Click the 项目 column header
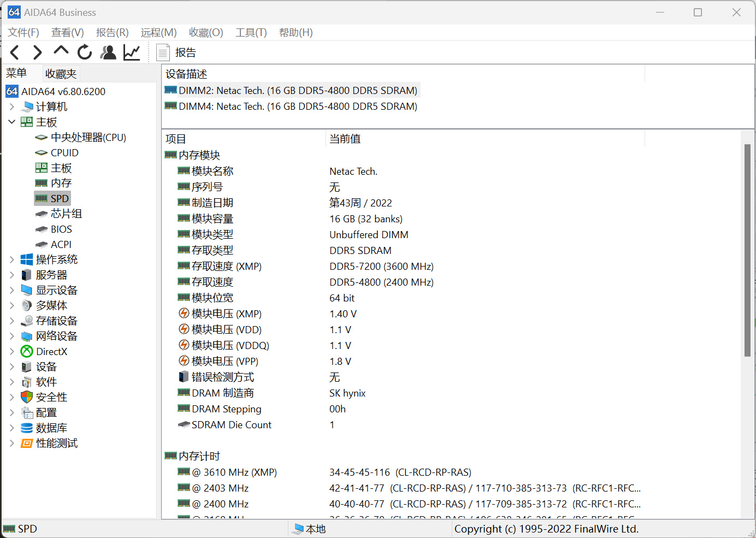This screenshot has width=756, height=538. coord(244,139)
